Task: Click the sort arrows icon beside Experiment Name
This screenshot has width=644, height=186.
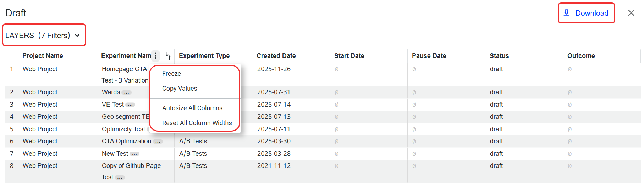Action: pyautogui.click(x=168, y=56)
